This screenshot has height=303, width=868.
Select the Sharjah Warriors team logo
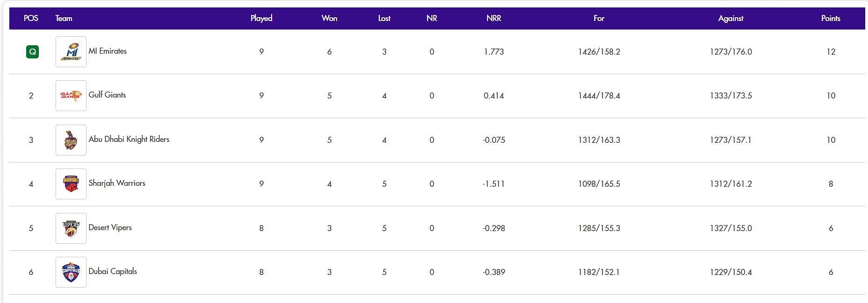click(x=71, y=184)
